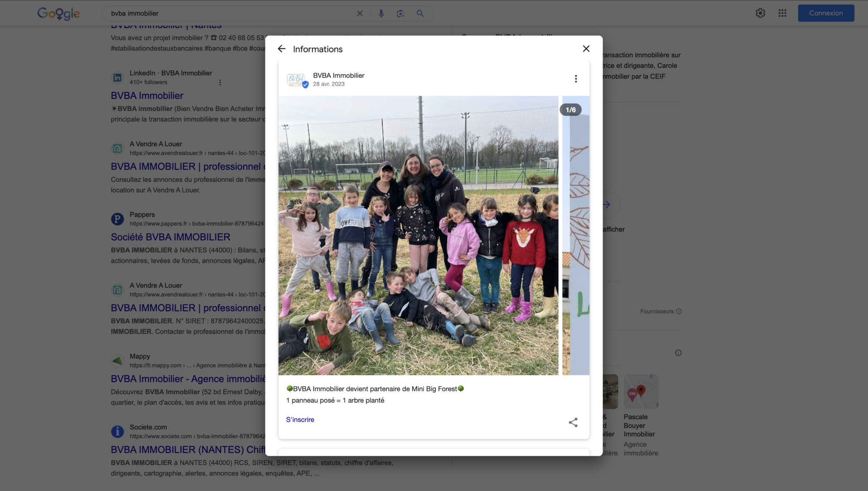868x491 pixels.
Task: Search by image using the Google Lens icon
Action: (x=400, y=13)
